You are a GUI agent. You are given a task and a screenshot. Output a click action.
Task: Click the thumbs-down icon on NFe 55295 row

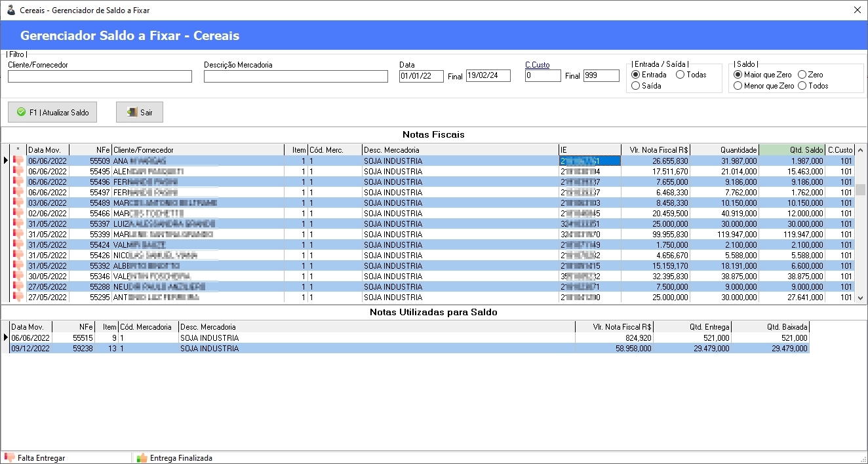[x=18, y=297]
